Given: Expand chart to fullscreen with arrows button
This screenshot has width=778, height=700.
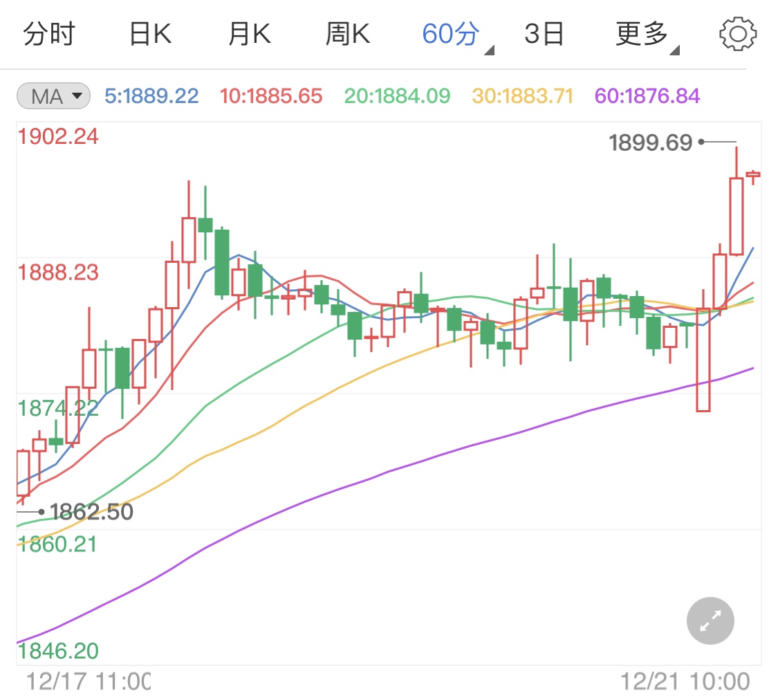Looking at the screenshot, I should pyautogui.click(x=710, y=620).
